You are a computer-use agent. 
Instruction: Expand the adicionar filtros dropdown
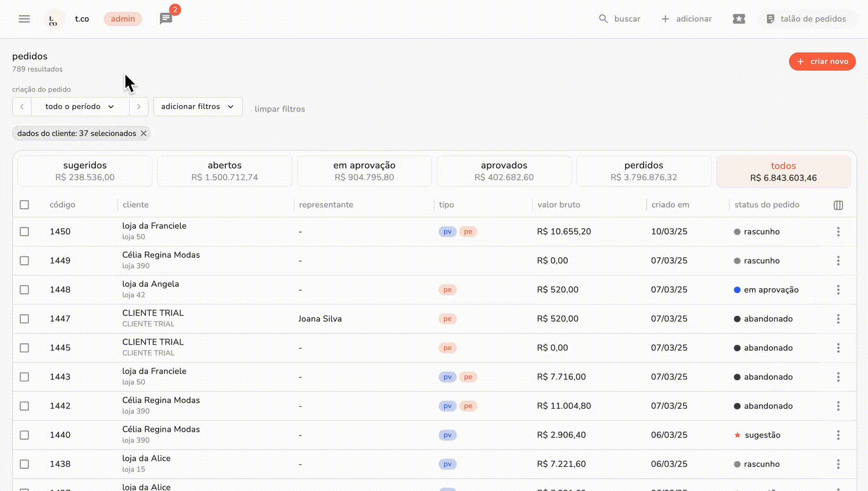[x=197, y=106]
